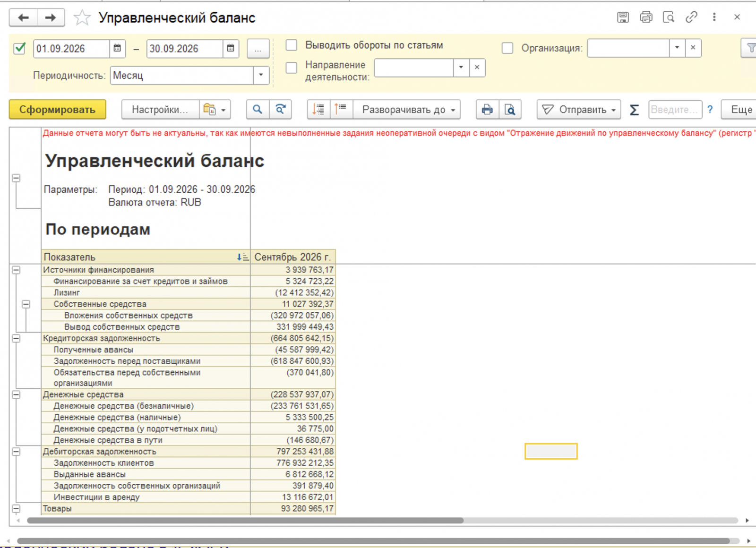Click the 'Введите...' search input field
Image resolution: width=756 pixels, height=548 pixels.
[675, 110]
